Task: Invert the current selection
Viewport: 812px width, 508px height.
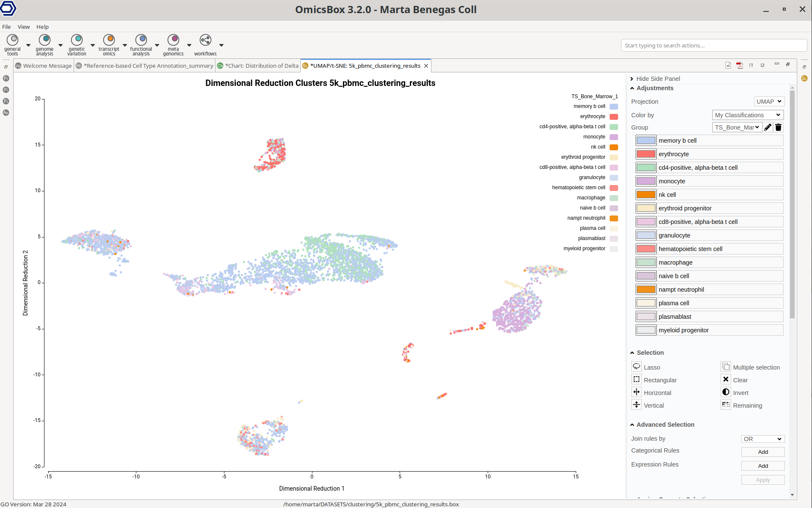Action: (x=726, y=392)
